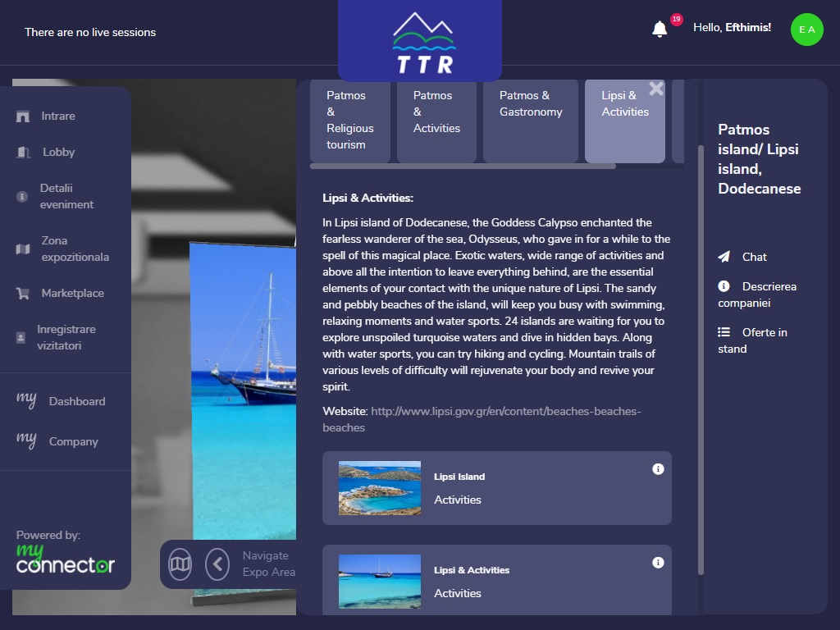This screenshot has width=840, height=630.
Task: Open the notifications bell icon
Action: pos(660,30)
